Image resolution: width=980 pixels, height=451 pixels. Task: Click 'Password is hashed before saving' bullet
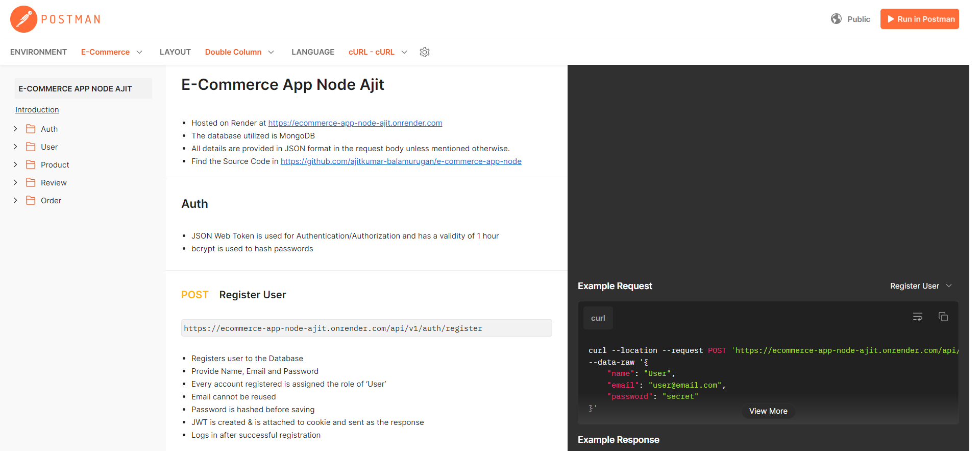(253, 410)
